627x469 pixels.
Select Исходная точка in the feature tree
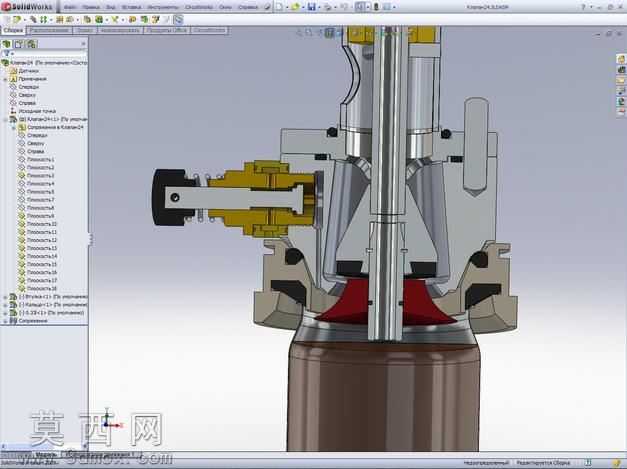[37, 111]
